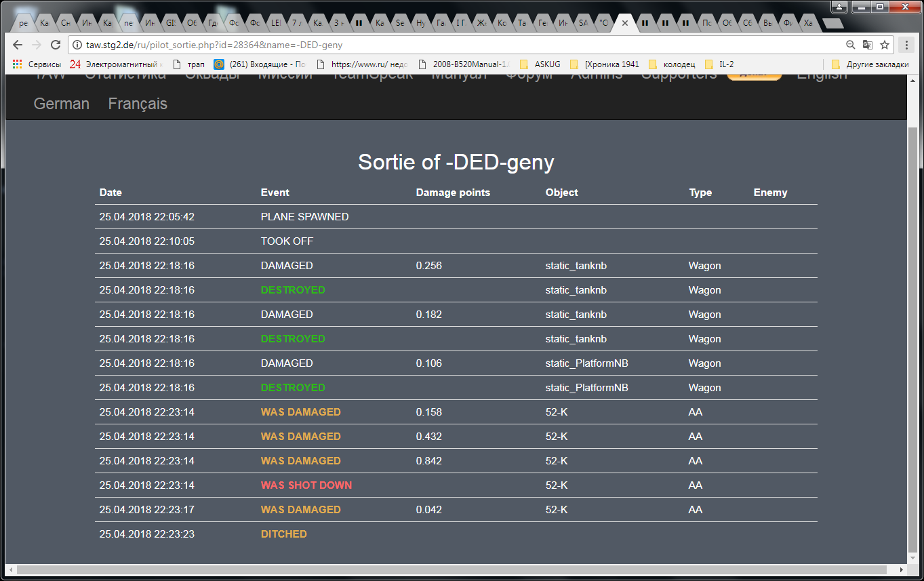Select the German language link

click(x=62, y=104)
